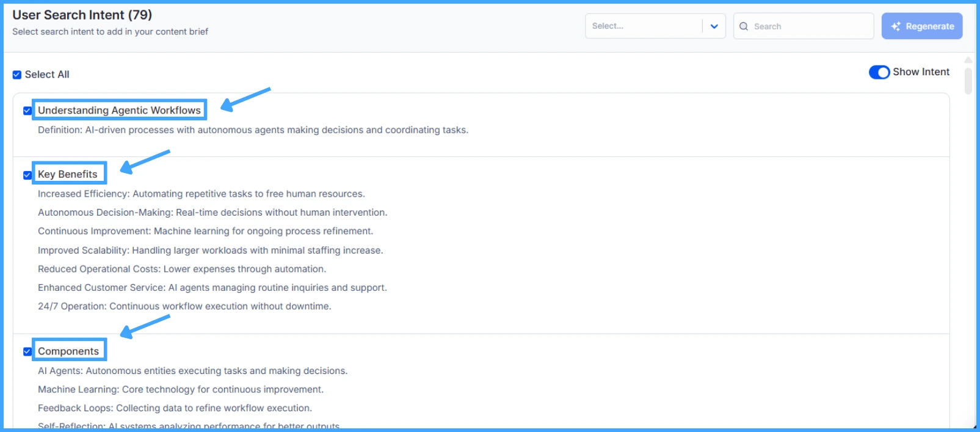Uncheck the Select All checkbox
Image resolution: width=980 pixels, height=432 pixels.
pos(17,75)
